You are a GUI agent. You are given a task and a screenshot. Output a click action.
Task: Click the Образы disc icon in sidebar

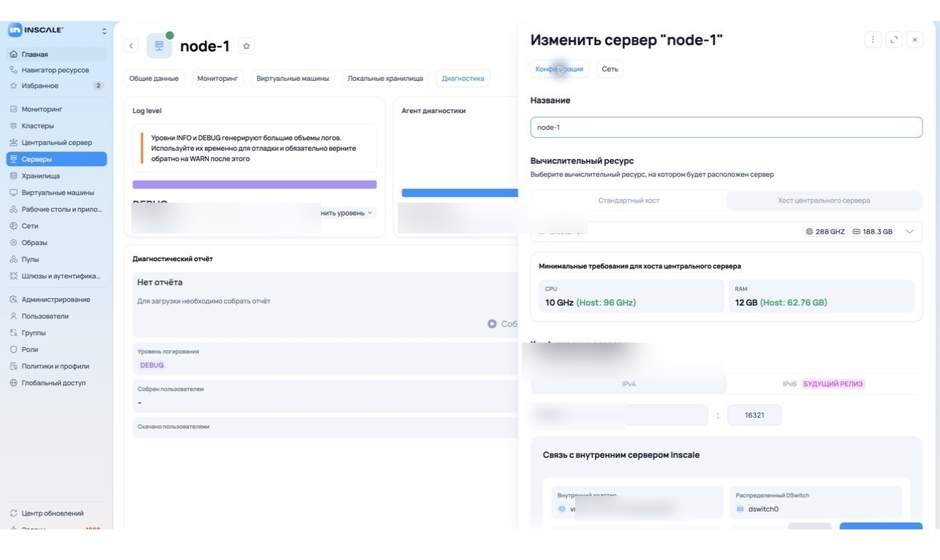tap(13, 243)
